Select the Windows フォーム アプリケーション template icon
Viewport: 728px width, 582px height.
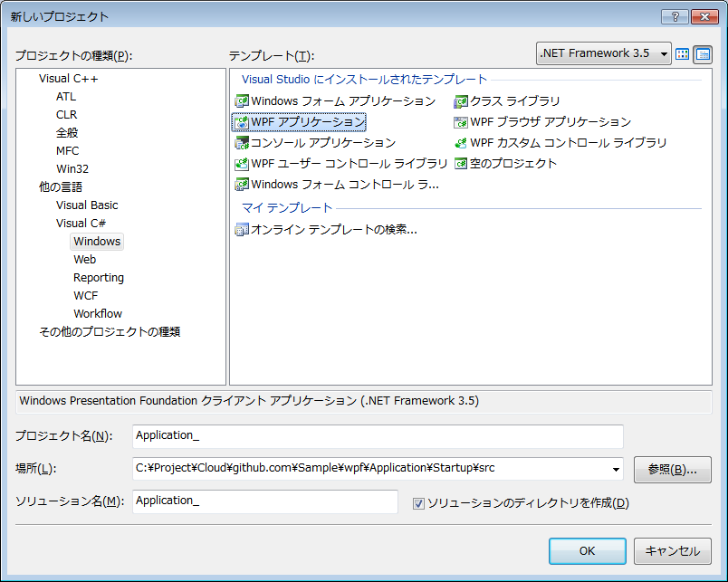(x=242, y=101)
